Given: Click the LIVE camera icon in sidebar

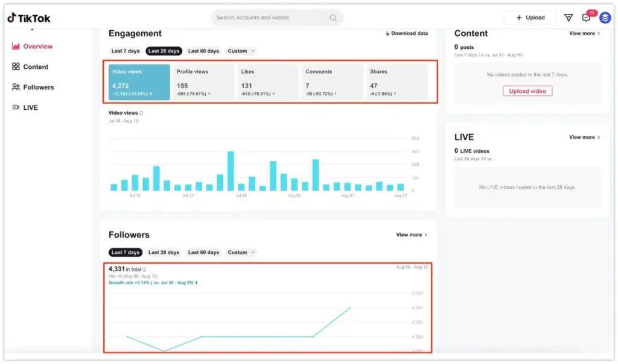Looking at the screenshot, I should 16,107.
